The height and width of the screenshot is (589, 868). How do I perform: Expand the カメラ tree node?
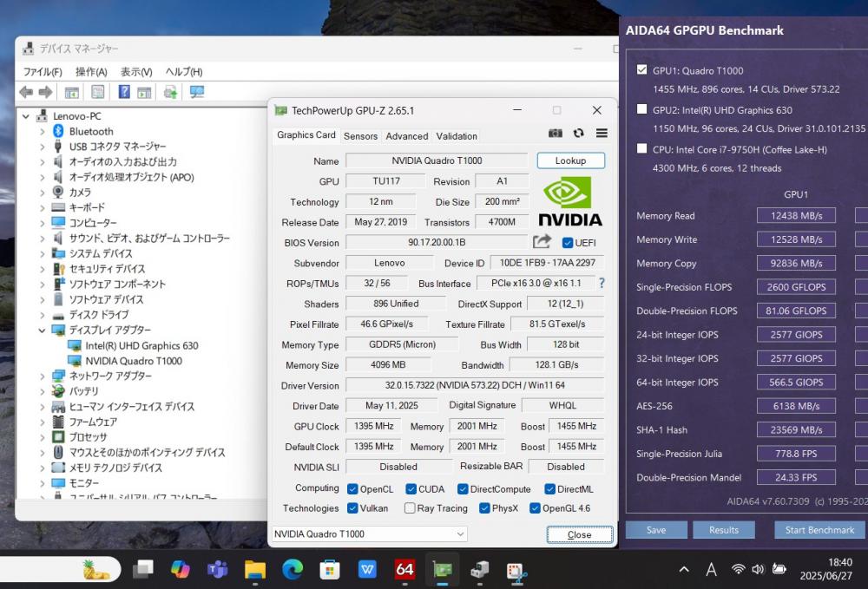(42, 193)
